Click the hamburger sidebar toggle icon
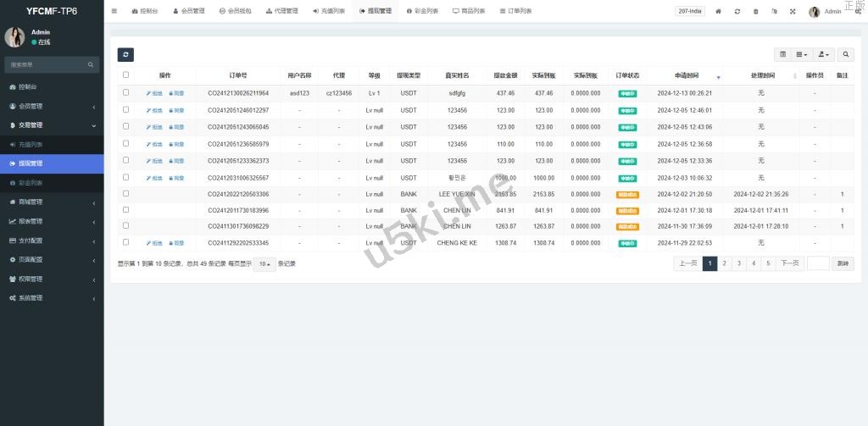 pos(114,11)
